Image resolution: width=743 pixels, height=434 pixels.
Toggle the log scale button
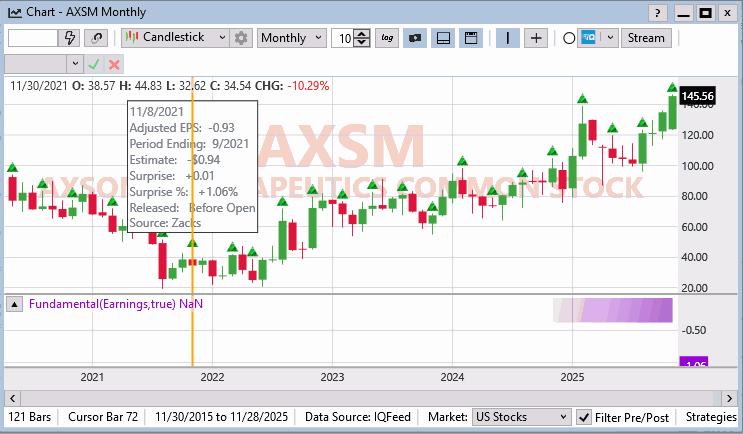(x=387, y=38)
